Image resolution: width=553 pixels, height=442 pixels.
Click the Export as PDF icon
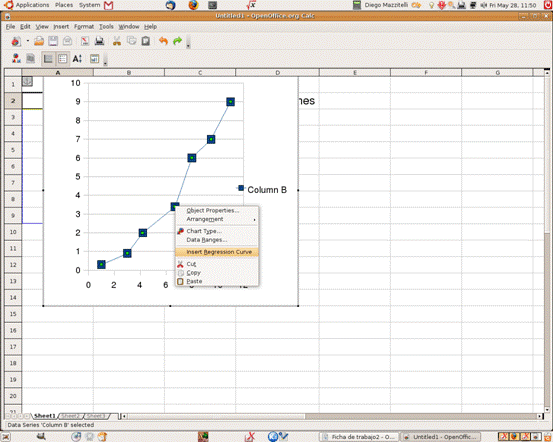[85, 41]
